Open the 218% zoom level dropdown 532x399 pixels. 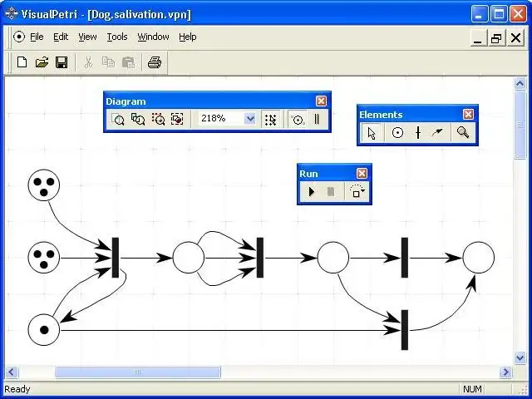250,119
